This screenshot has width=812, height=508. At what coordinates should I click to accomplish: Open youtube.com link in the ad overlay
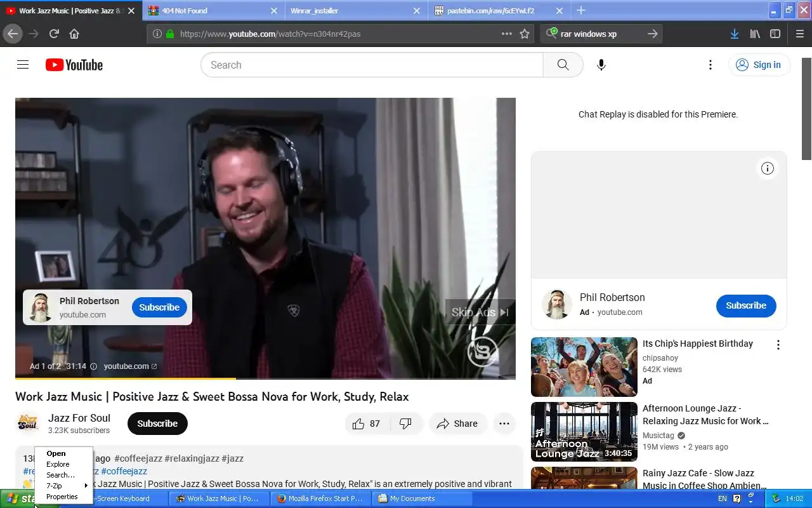(x=130, y=366)
